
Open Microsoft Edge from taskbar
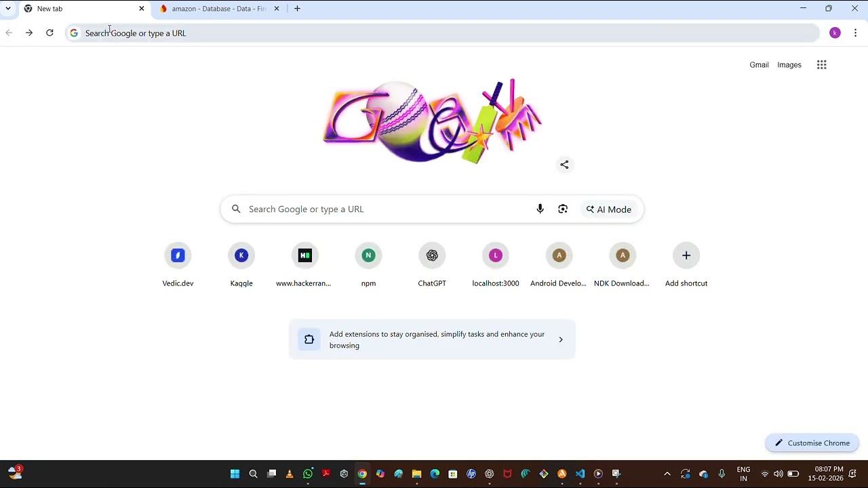point(435,474)
